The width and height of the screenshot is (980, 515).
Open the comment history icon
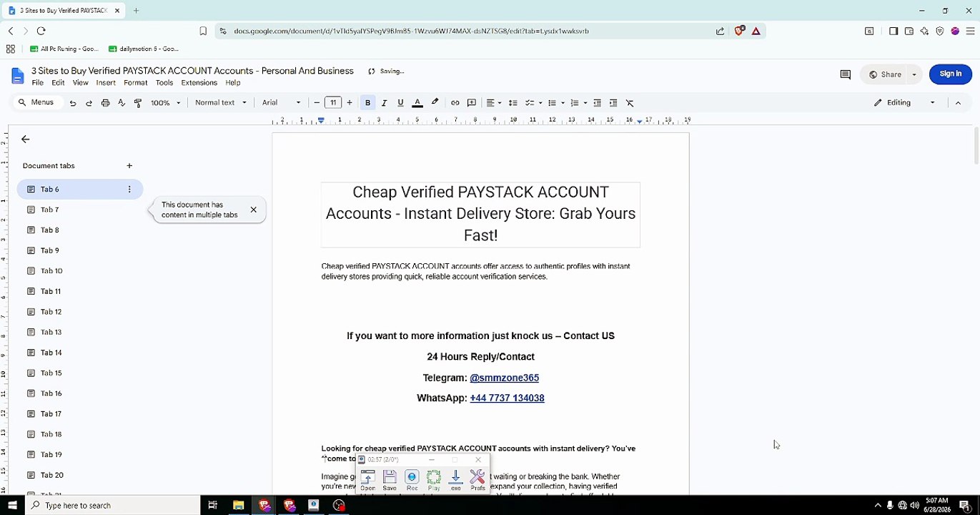point(845,74)
